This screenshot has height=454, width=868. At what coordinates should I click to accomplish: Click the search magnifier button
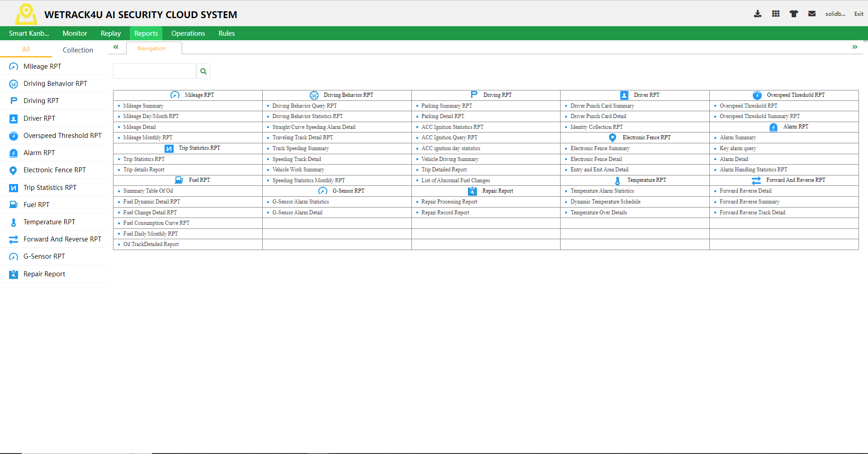pos(203,71)
